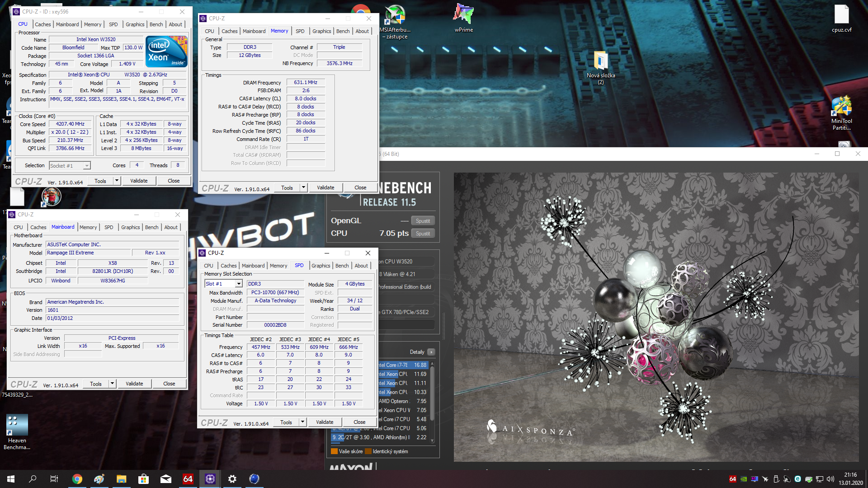The width and height of the screenshot is (868, 488).
Task: Click the DRAM Frequency 631.1 MHz value
Action: click(x=306, y=83)
